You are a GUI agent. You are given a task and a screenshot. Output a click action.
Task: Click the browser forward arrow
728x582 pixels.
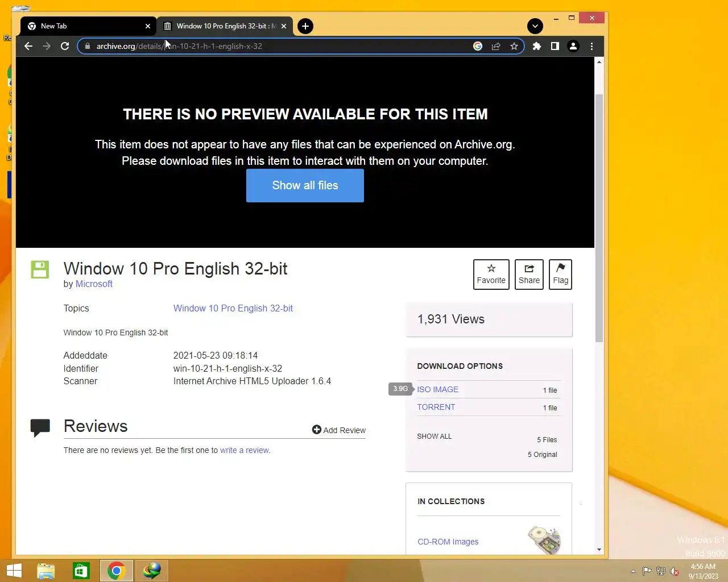(x=47, y=46)
